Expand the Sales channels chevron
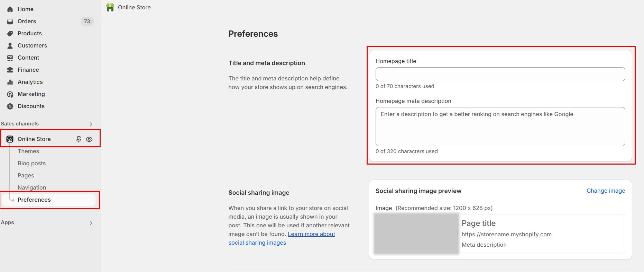 coord(91,124)
